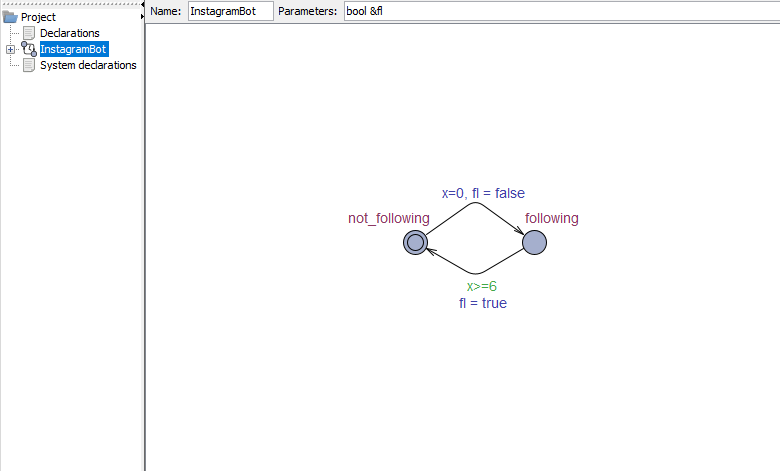This screenshot has width=780, height=471.
Task: Expand the InstagramBot tree node
Action: (x=10, y=49)
